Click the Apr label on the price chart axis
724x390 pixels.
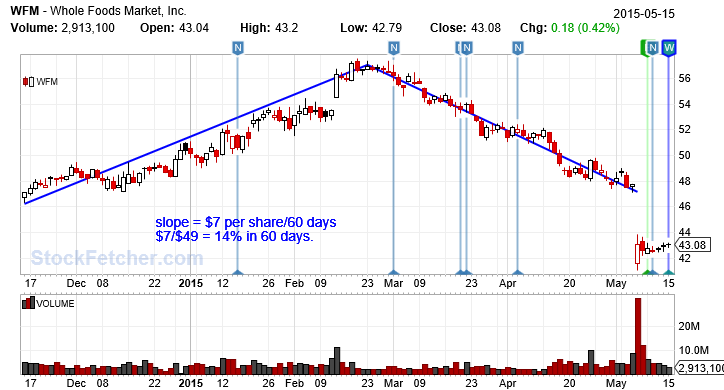pos(507,283)
